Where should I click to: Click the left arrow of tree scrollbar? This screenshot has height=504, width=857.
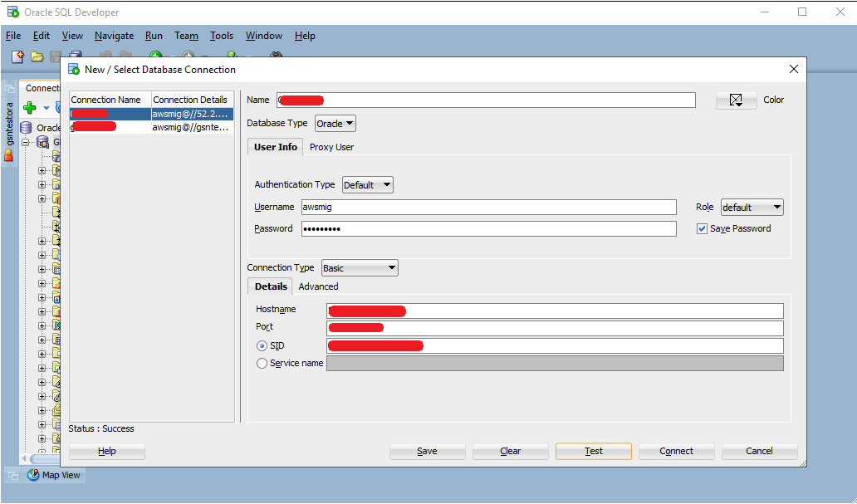point(25,458)
